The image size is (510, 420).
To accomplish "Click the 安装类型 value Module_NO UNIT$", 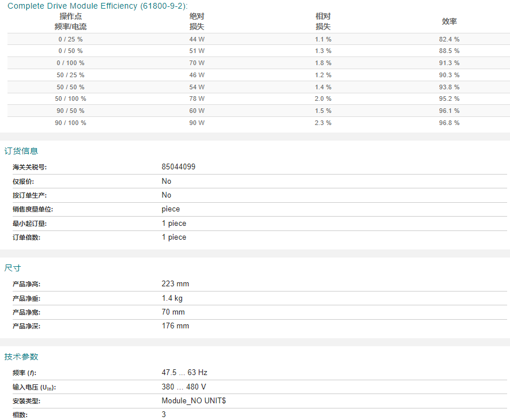I will (x=194, y=401).
